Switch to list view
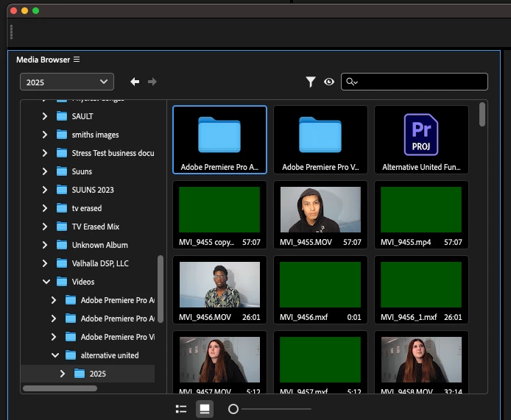 pos(181,409)
